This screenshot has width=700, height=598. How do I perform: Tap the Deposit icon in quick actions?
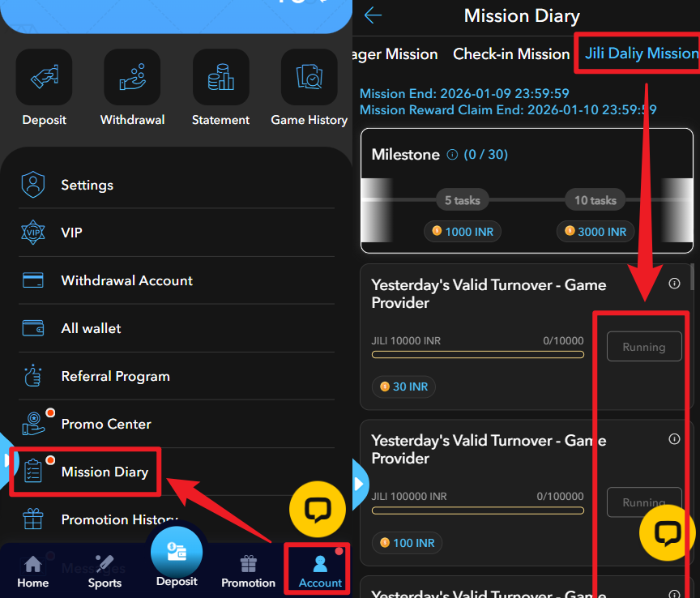(x=44, y=78)
